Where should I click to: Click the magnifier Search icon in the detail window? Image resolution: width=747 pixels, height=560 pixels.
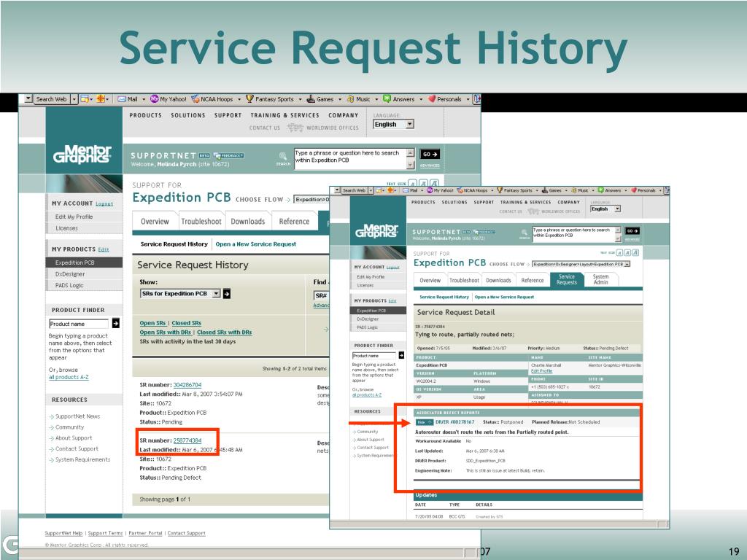(525, 233)
